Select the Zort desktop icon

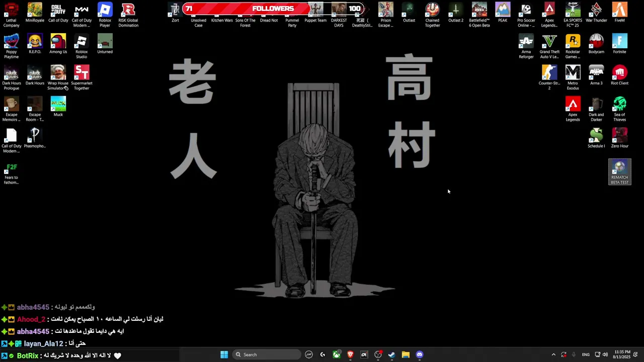point(175,13)
